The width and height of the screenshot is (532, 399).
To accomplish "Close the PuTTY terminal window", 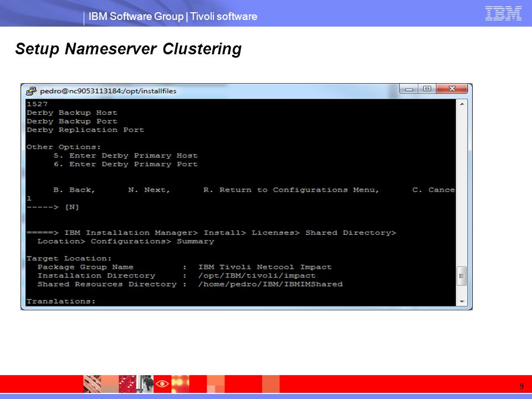I will (452, 89).
